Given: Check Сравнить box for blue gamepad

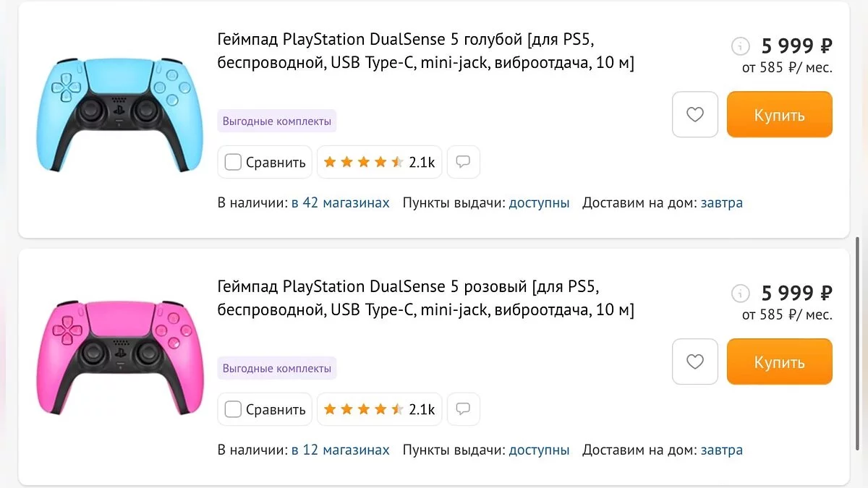Looking at the screenshot, I should coord(233,162).
